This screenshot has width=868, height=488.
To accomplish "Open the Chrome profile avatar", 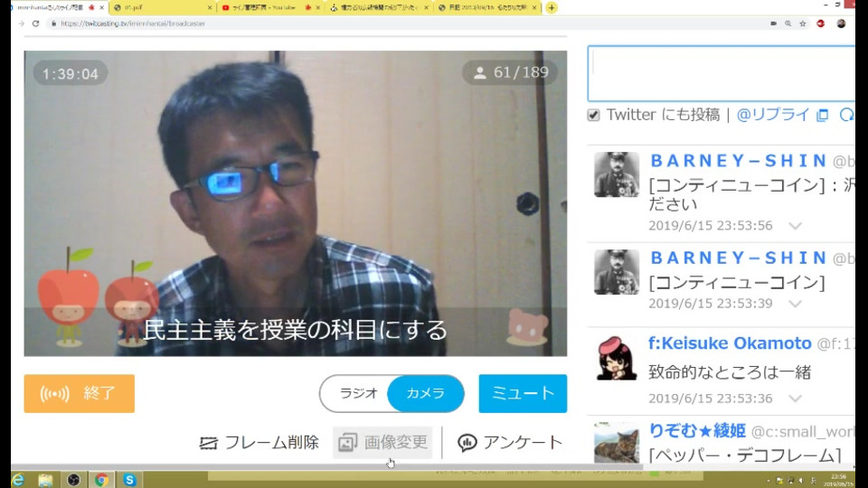I will coord(841,23).
